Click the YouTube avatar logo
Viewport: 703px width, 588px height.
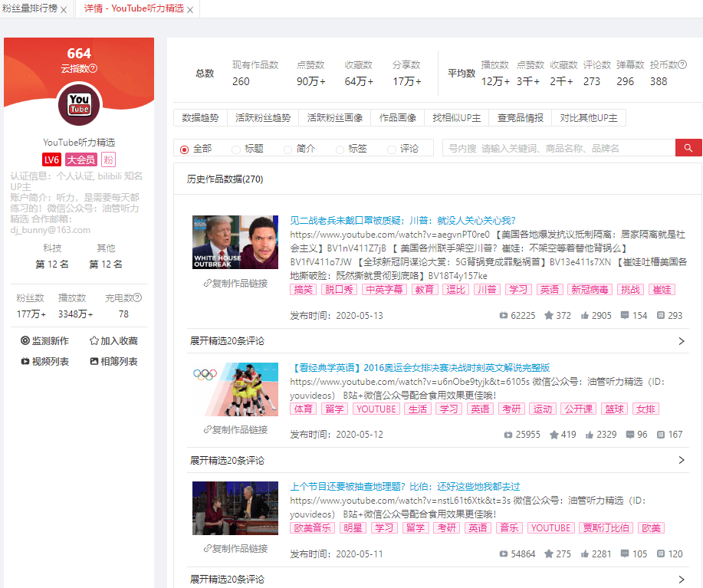coord(80,104)
